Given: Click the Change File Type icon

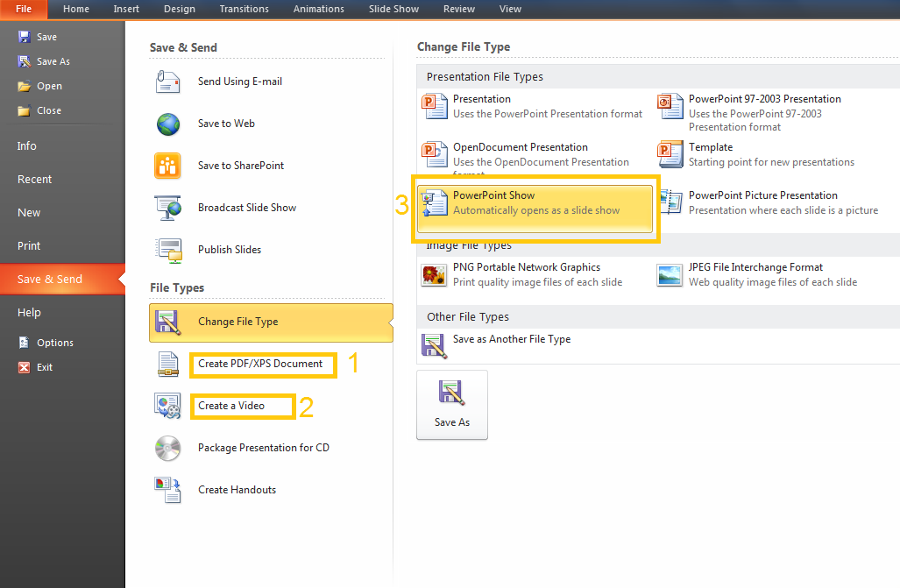Looking at the screenshot, I should tap(167, 322).
